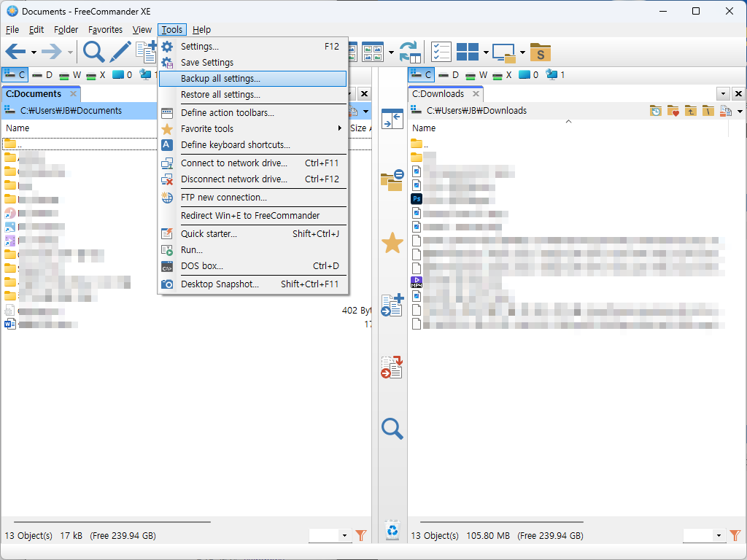
Task: Click the Downloads pane horizontal scrollbar
Action: pos(502,522)
